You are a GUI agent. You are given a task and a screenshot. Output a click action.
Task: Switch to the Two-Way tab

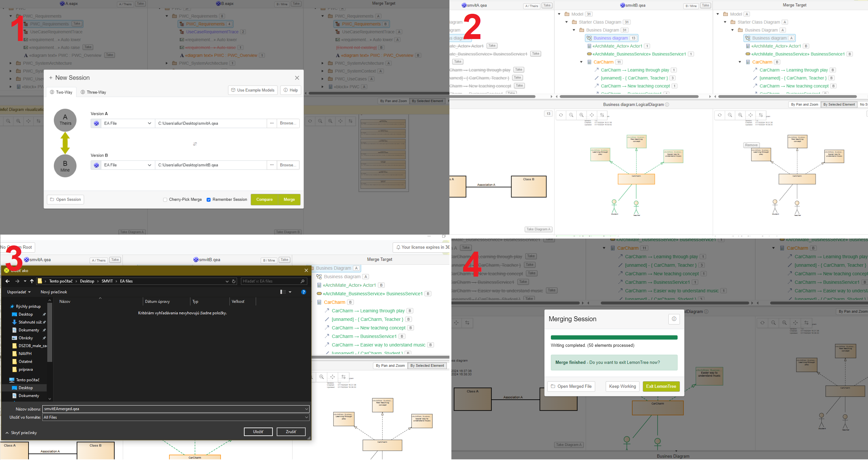tap(61, 92)
